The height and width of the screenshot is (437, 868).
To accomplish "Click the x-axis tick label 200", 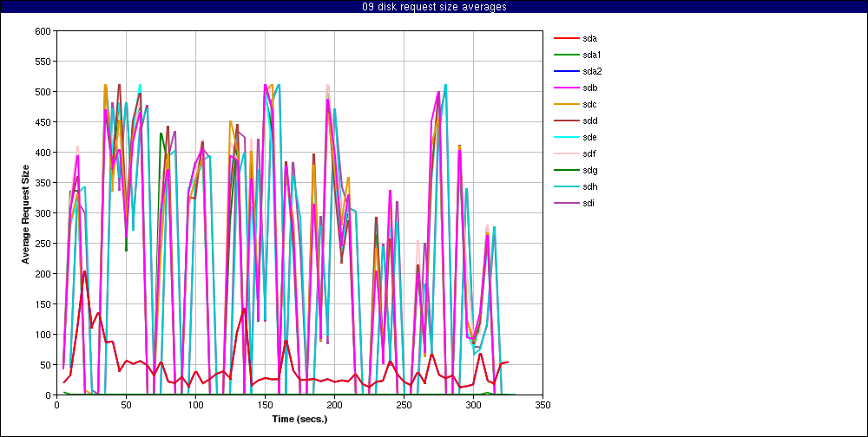I will pyautogui.click(x=334, y=405).
